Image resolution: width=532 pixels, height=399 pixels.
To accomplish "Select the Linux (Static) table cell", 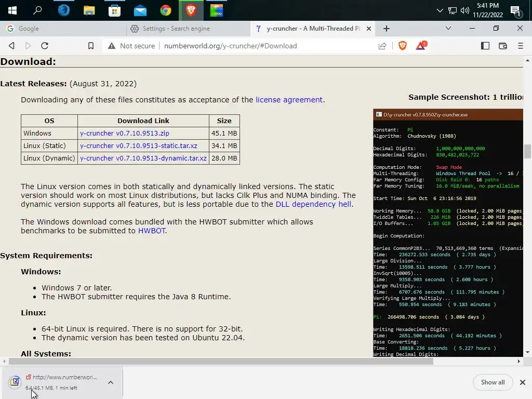I will [x=49, y=146].
